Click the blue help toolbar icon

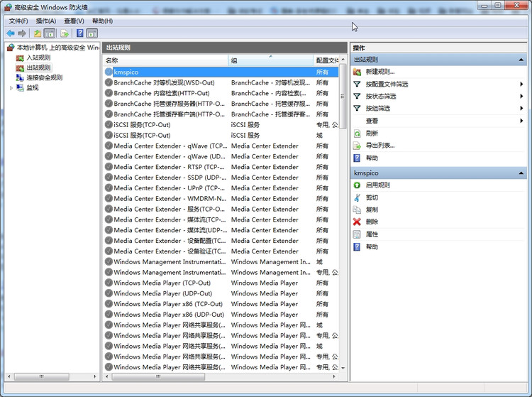(x=79, y=33)
